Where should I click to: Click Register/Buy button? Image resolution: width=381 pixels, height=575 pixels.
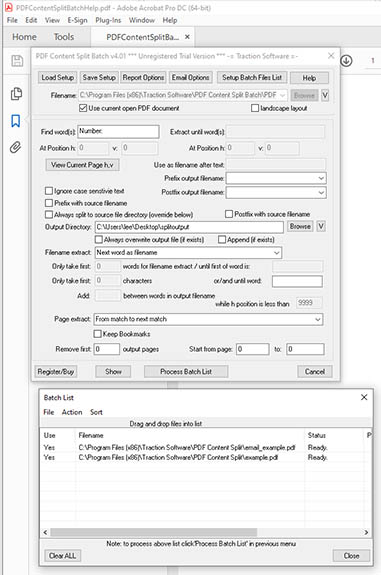[x=56, y=371]
